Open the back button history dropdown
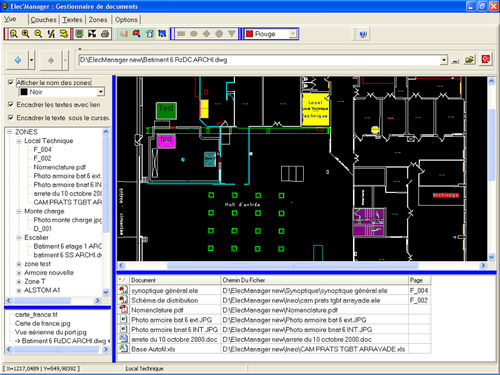 point(31,60)
